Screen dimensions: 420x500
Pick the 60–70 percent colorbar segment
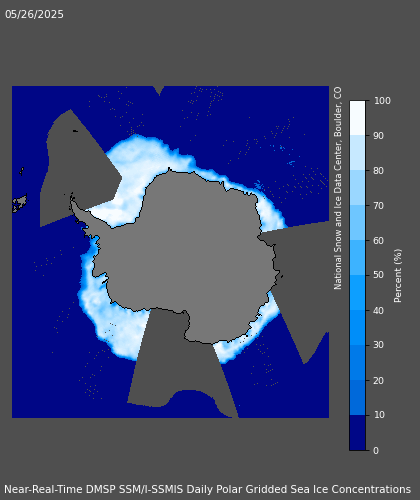pos(357,223)
